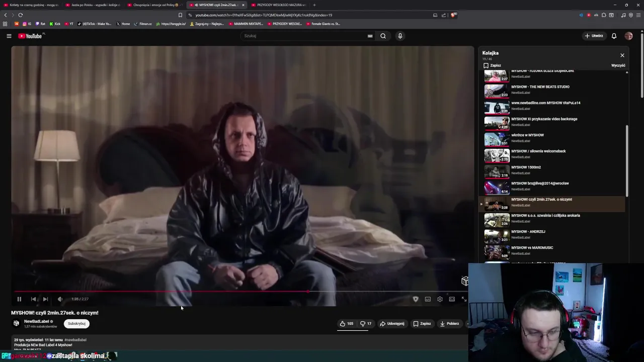Viewport: 644px width, 362px height.
Task: Play MYSHOW s.o.s. szwalnia i czilijska arokaria
Action: pos(554,219)
